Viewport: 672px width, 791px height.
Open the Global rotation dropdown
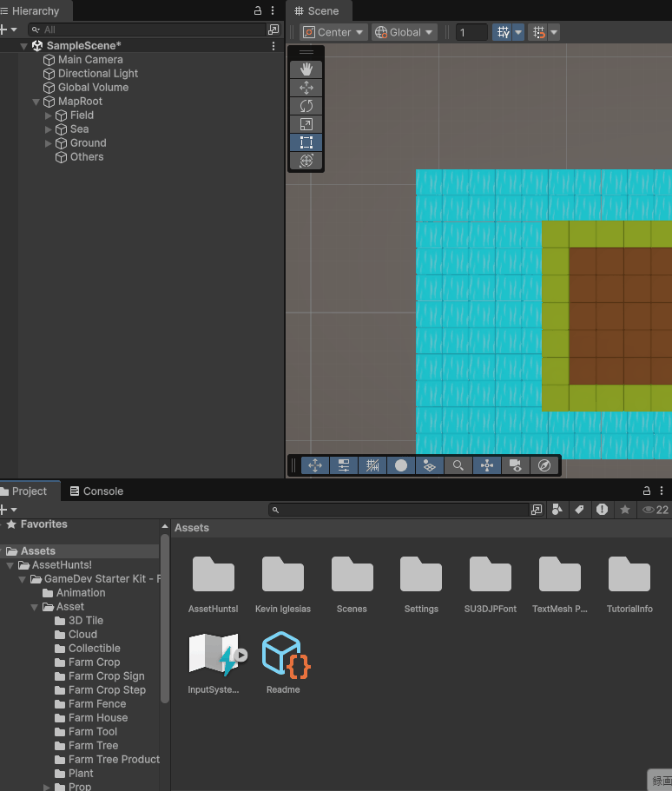point(405,32)
